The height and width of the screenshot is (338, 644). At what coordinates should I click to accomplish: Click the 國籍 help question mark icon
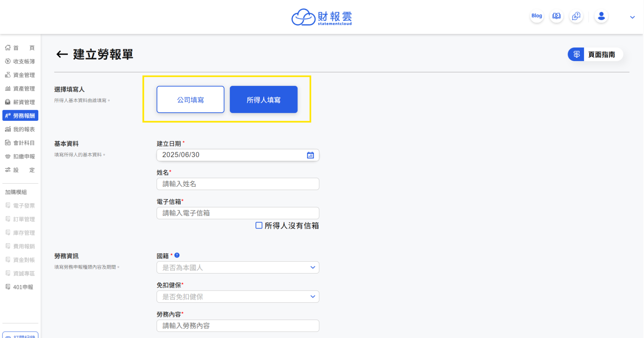[177, 255]
